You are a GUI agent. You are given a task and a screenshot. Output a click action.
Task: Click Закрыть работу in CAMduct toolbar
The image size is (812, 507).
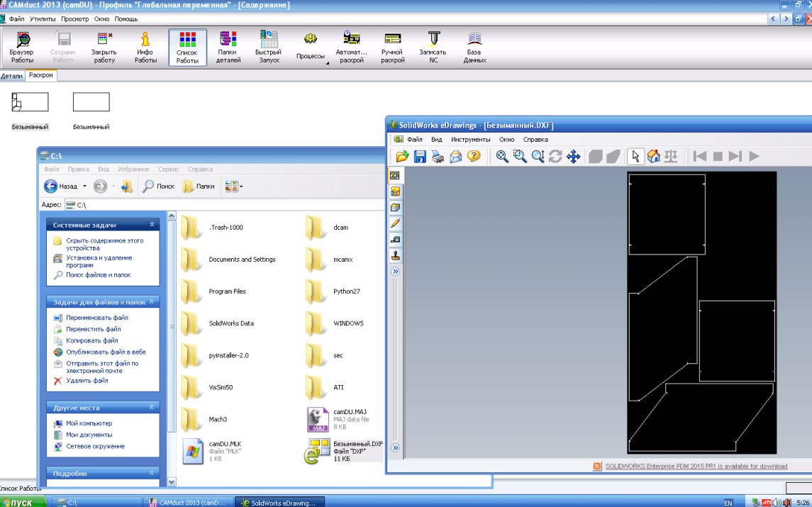click(x=104, y=47)
